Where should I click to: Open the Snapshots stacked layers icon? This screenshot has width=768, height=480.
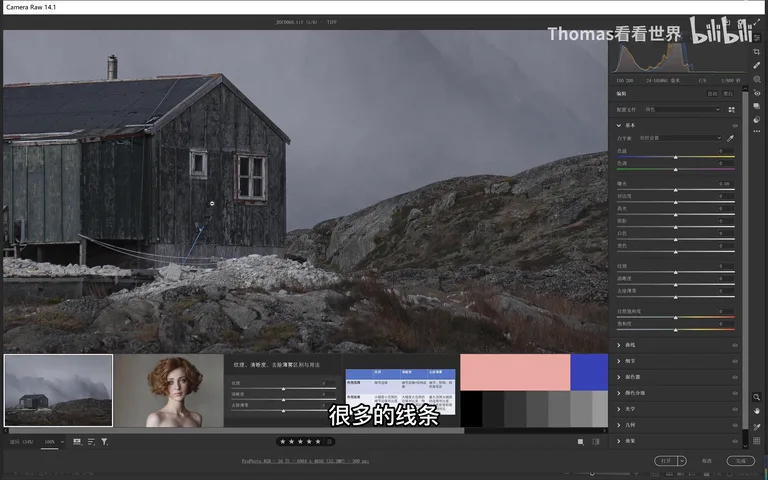757,106
